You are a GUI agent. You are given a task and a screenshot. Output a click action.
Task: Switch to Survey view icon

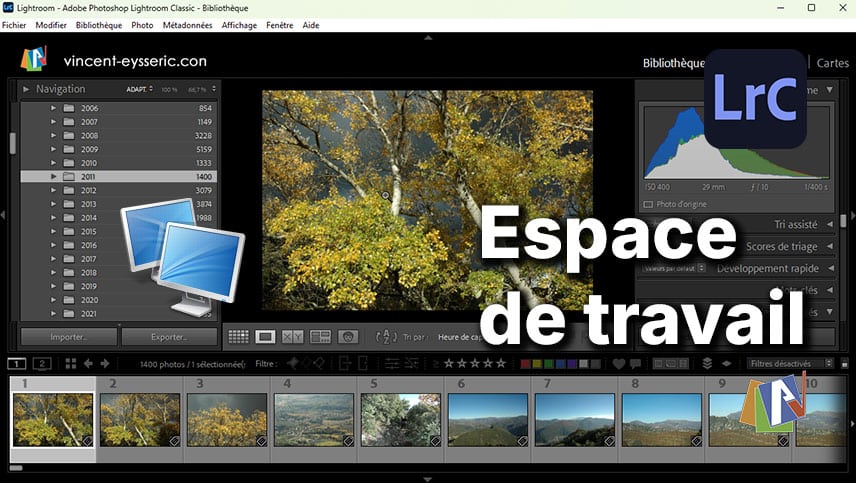click(320, 337)
